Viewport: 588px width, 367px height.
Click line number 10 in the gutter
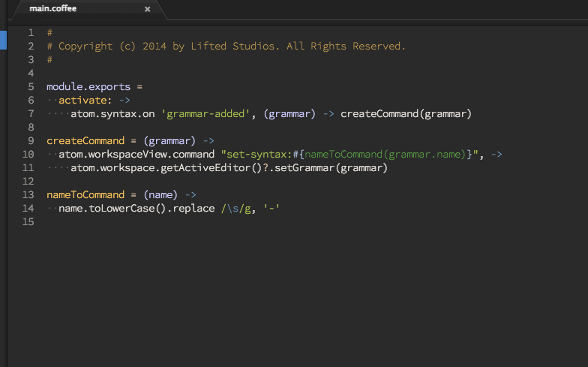tap(28, 155)
